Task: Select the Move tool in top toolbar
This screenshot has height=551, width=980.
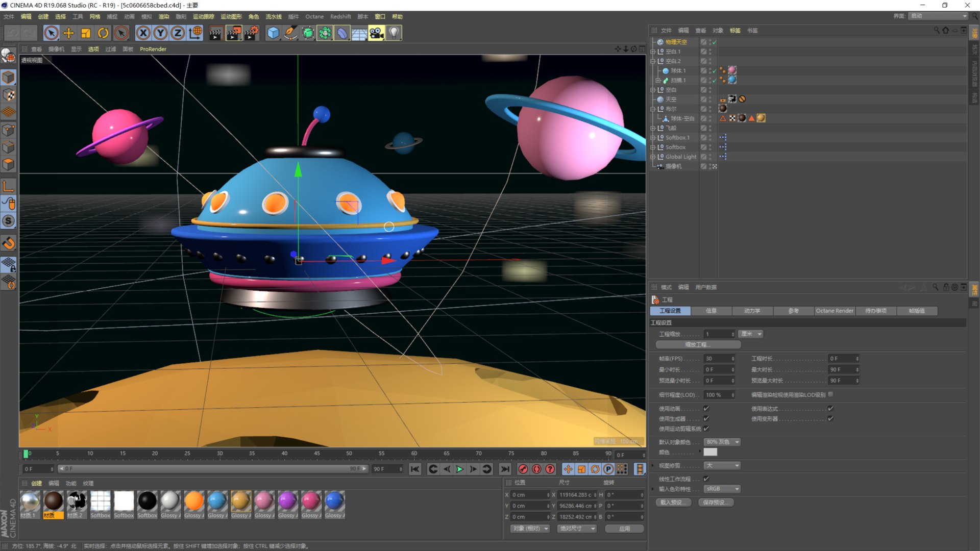Action: click(x=68, y=33)
